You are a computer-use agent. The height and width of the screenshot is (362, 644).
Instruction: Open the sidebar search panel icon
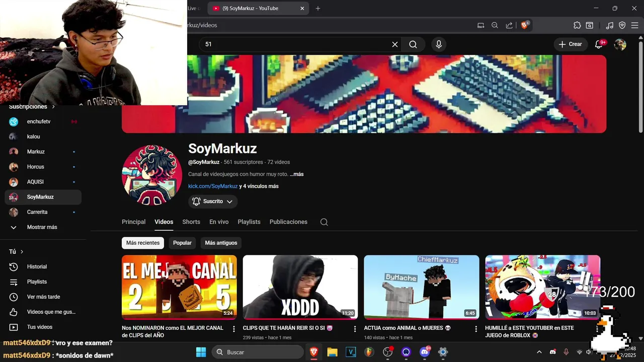590,25
